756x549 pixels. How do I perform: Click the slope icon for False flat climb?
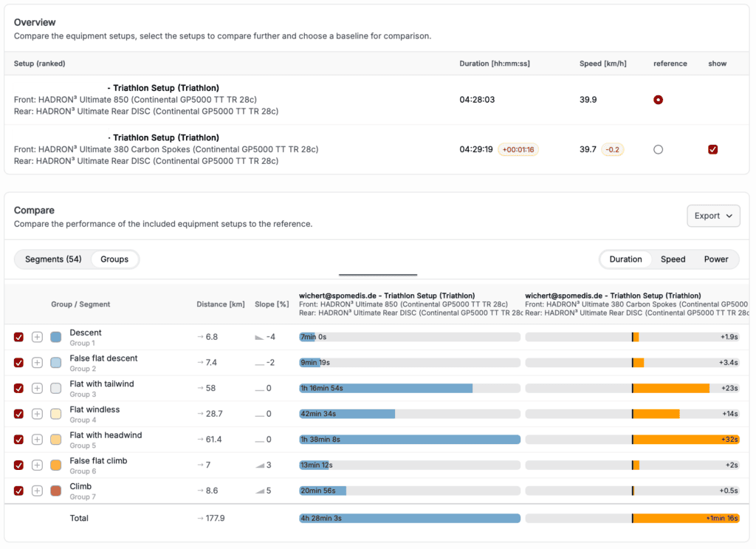click(260, 466)
